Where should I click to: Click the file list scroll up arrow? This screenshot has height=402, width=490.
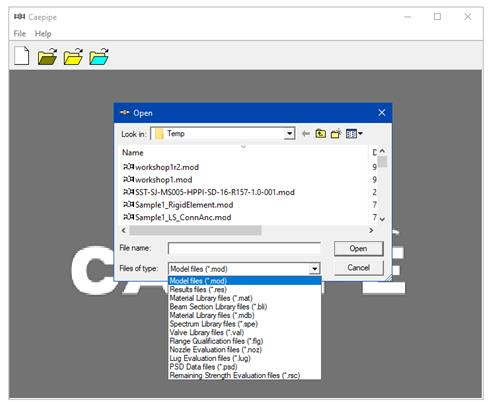coord(382,151)
